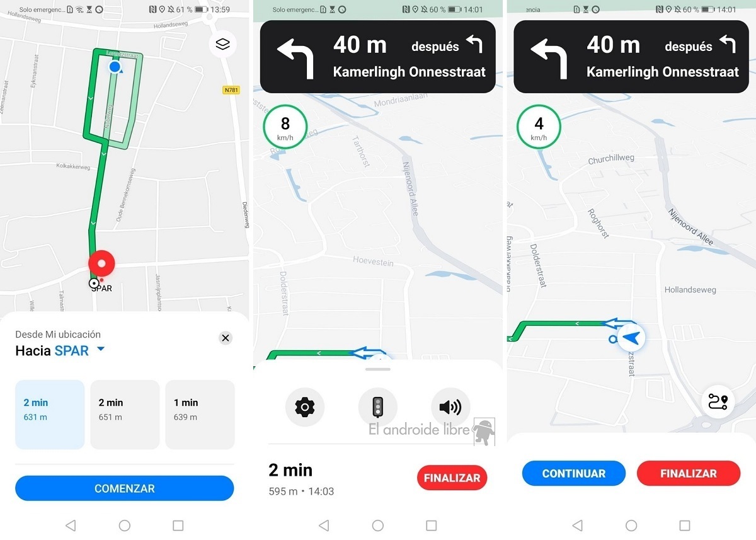Open navigation settings gear icon
Image resolution: width=756 pixels, height=540 pixels.
click(305, 407)
